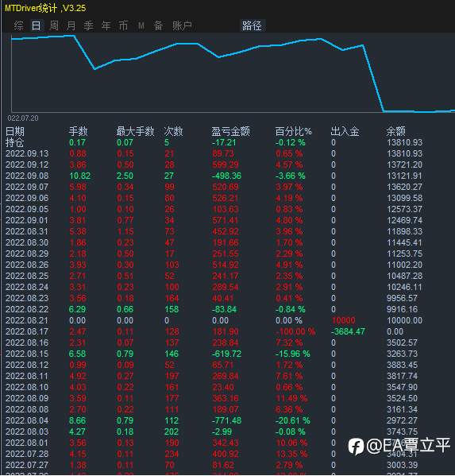Click the 599.29 profit amount

(226, 164)
